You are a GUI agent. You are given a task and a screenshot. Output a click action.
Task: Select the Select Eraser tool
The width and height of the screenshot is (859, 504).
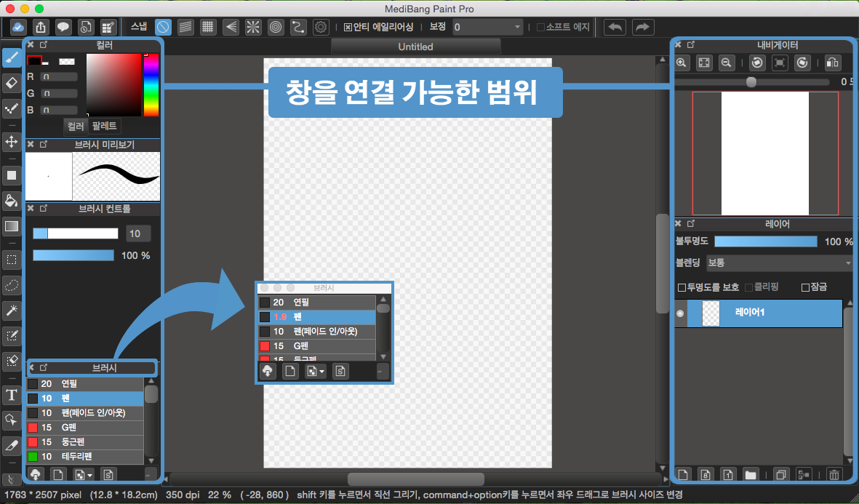[12, 361]
